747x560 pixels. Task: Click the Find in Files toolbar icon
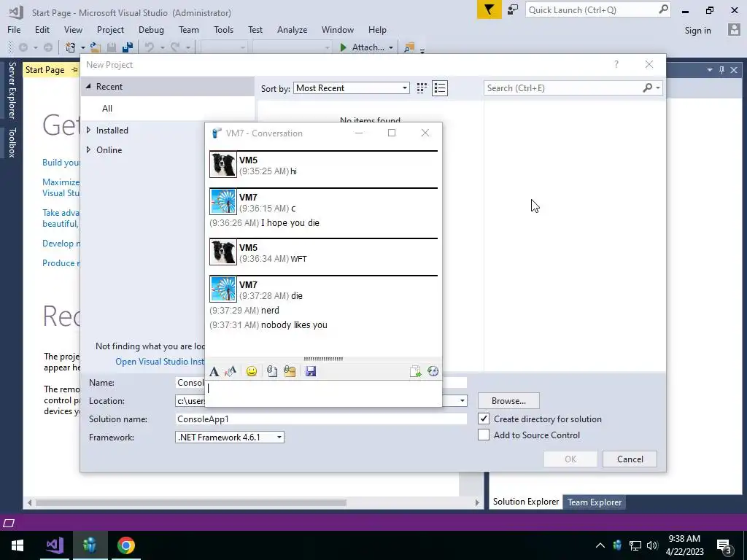coord(409,47)
